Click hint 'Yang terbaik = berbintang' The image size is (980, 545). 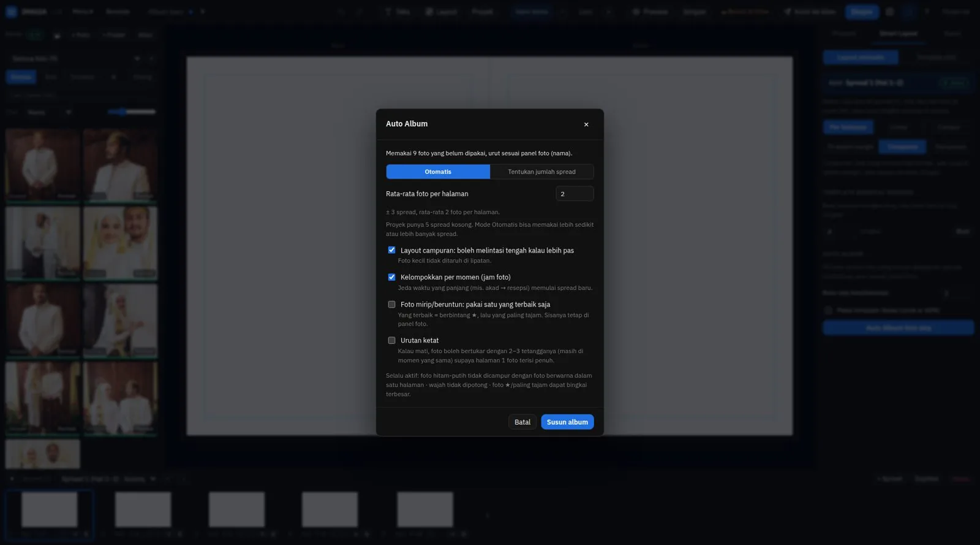point(493,319)
